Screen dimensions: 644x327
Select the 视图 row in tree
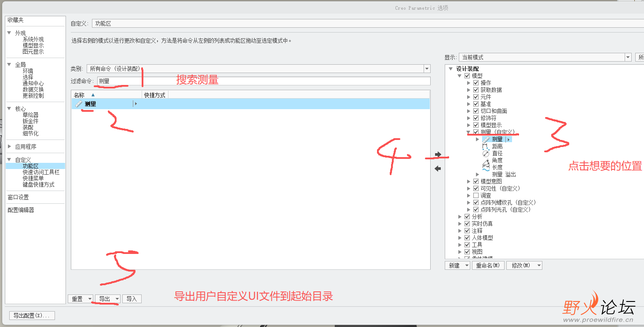[477, 252]
